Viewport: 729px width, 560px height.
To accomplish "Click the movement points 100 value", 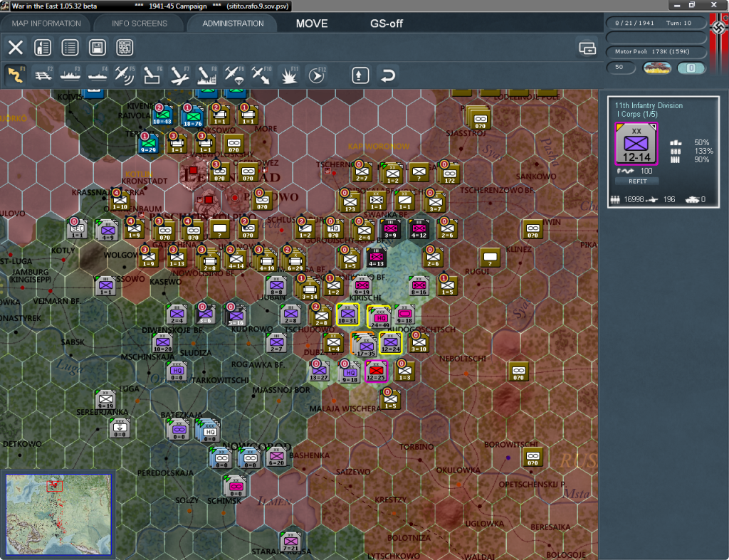I will click(x=646, y=171).
